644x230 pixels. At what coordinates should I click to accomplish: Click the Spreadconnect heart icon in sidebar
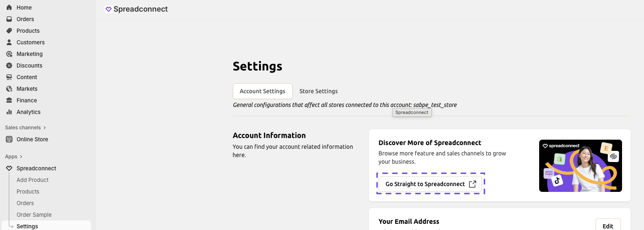[x=9, y=168]
